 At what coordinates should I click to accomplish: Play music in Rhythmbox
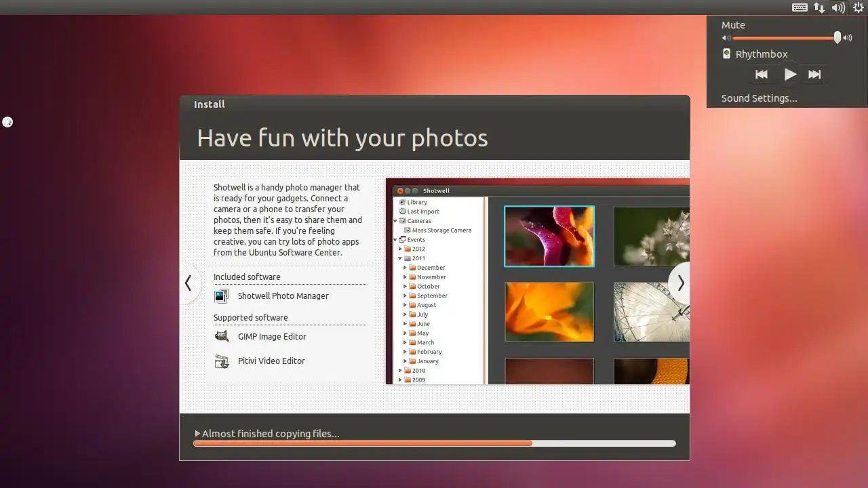(x=790, y=75)
